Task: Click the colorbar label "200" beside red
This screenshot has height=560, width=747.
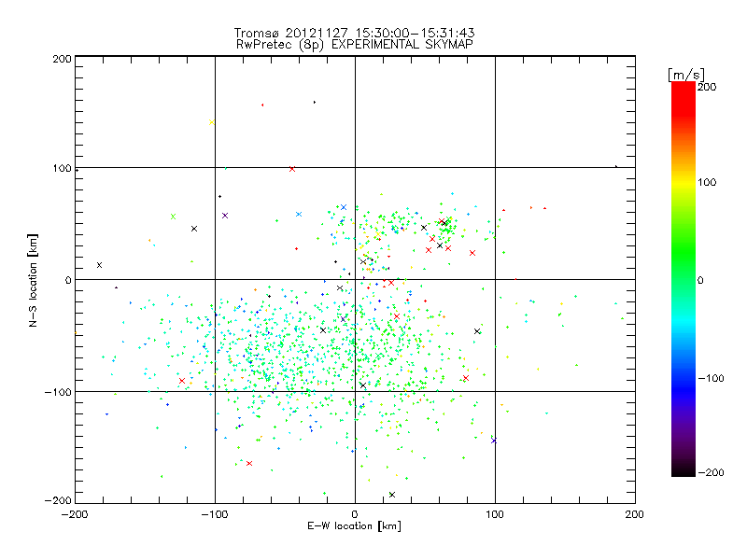Action: coord(707,87)
